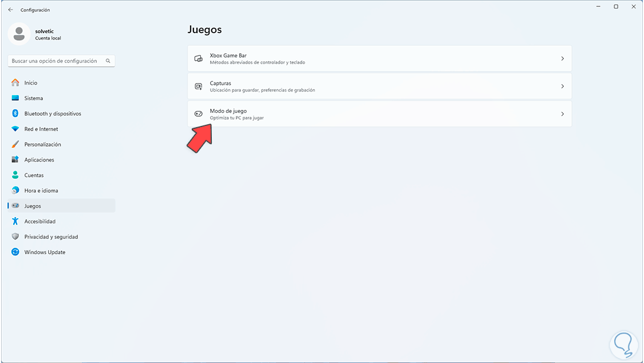Screen dimensions: 644x363
Task: Click the Juegos page heading
Action: (204, 30)
